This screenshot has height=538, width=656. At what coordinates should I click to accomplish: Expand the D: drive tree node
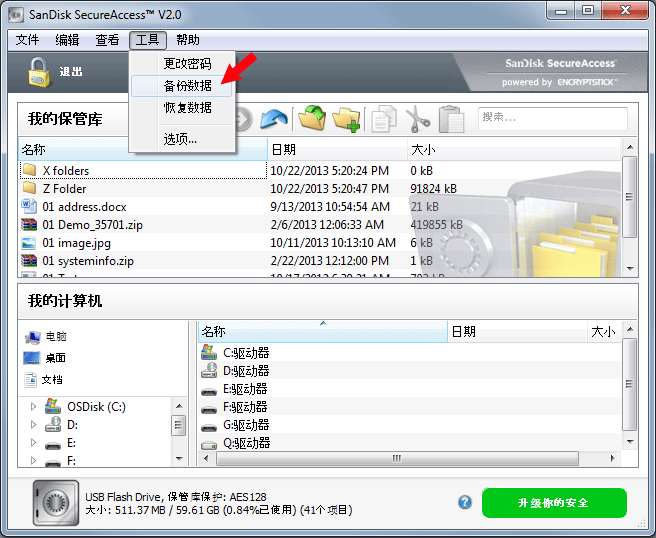point(33,425)
